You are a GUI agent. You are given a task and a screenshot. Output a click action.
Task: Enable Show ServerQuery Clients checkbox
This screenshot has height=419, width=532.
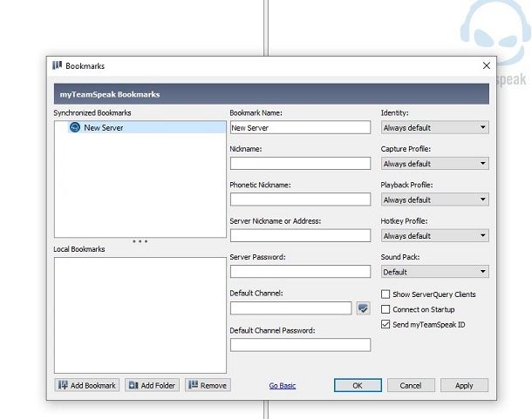[x=385, y=294]
